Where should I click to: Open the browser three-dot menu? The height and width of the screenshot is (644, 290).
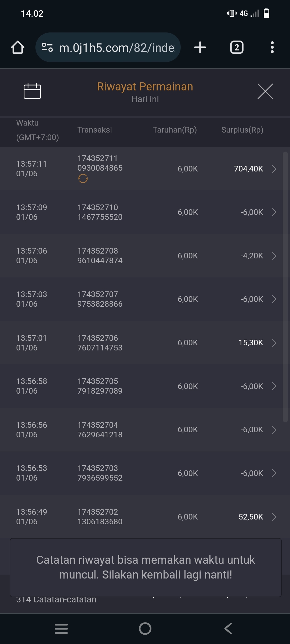pos(272,47)
